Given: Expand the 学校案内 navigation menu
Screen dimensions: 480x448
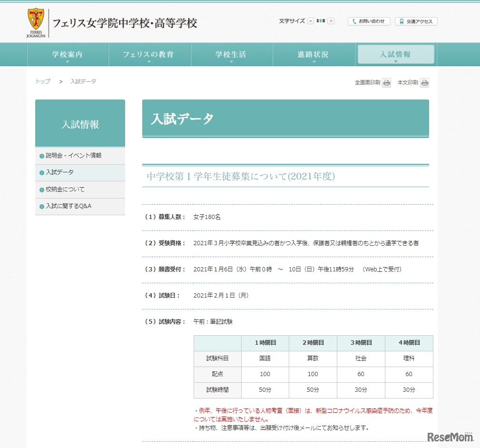Looking at the screenshot, I should coord(68,55).
